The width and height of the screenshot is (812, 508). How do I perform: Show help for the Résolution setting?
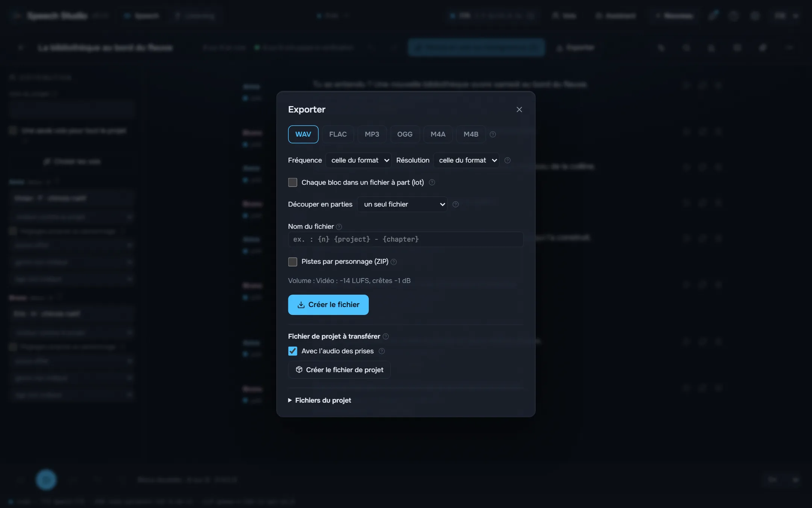(x=507, y=160)
